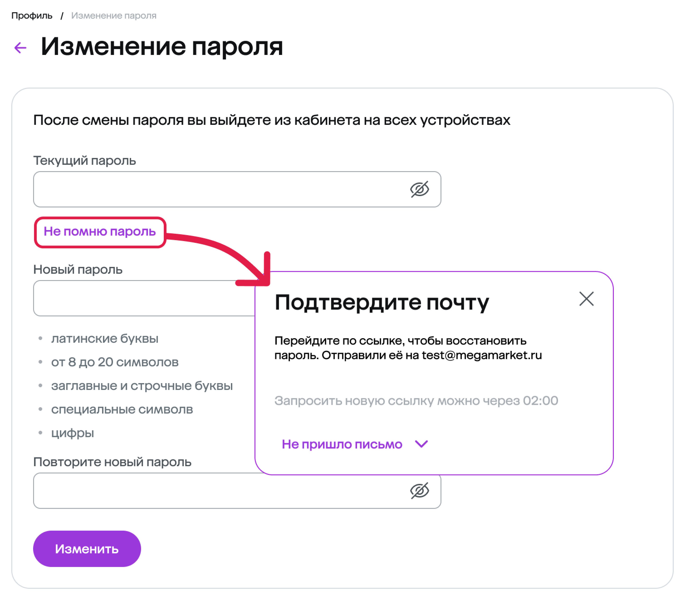Show current password with eye icon
Screen dimensions: 700x601
tap(419, 189)
